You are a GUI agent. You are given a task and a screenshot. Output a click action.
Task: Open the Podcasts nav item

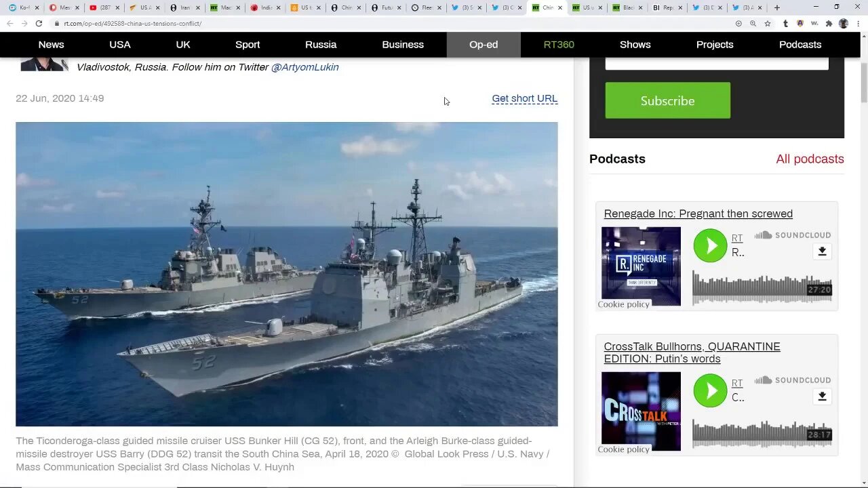[x=800, y=45]
